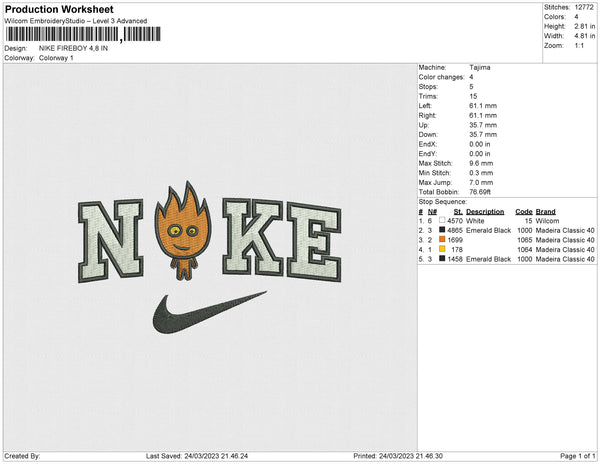Screen dimensions: 600x464
Task: Click the white color swatch for stop 1
Action: click(442, 220)
